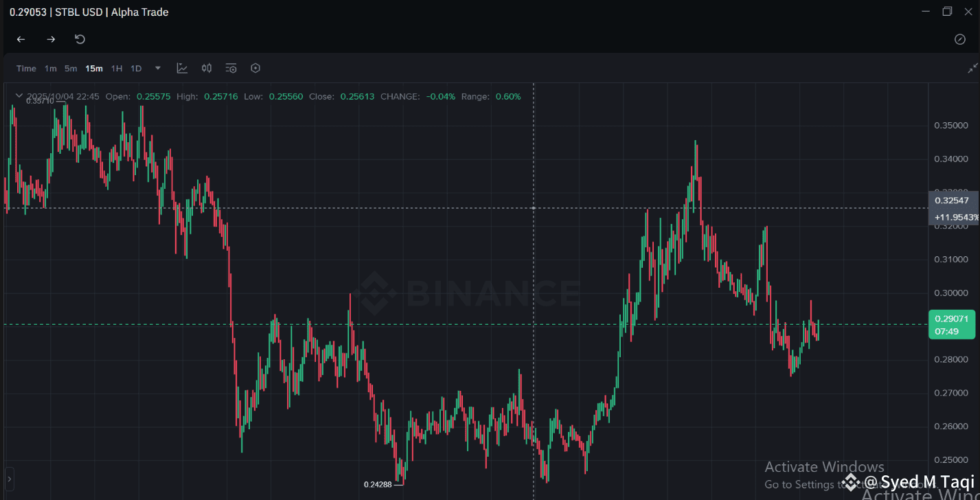Switch to the 1m interval
Screen dimensions: 980x500
click(x=51, y=68)
